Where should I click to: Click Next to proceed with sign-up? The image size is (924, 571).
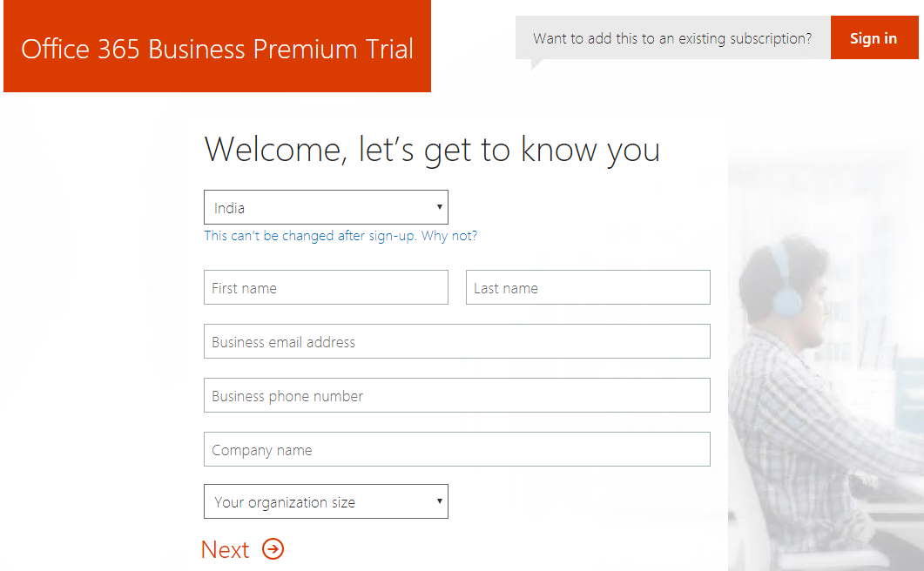[225, 549]
